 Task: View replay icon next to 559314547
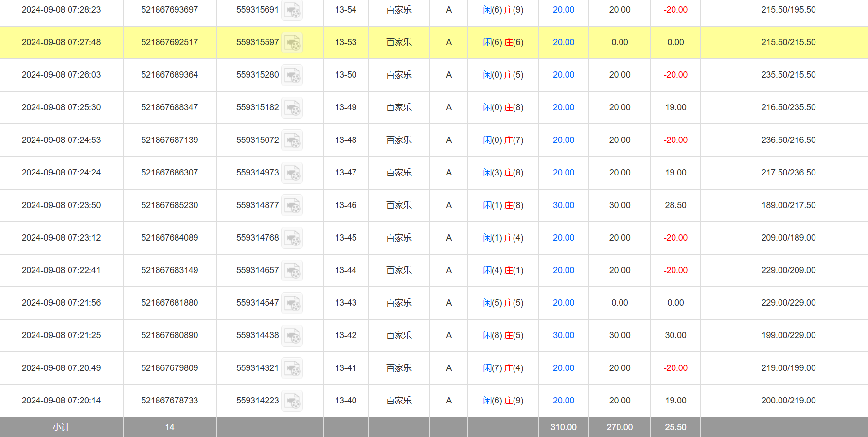tap(292, 303)
